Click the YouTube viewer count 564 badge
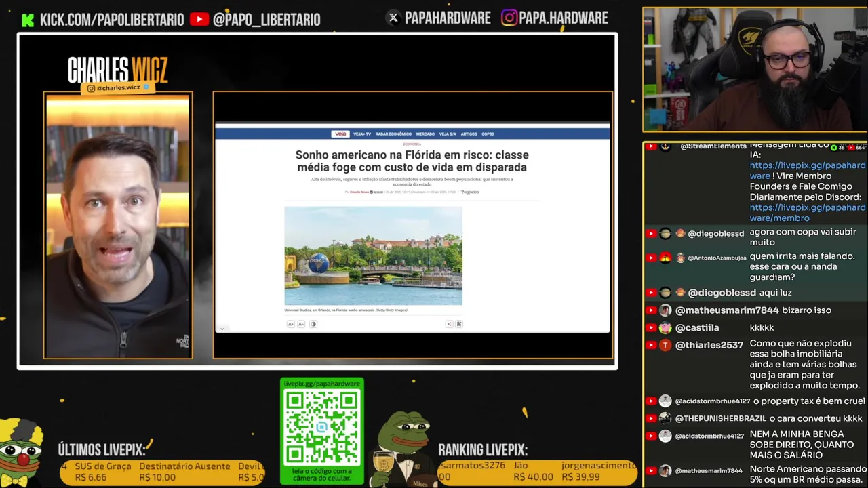Image resolution: width=868 pixels, height=488 pixels. pos(856,147)
